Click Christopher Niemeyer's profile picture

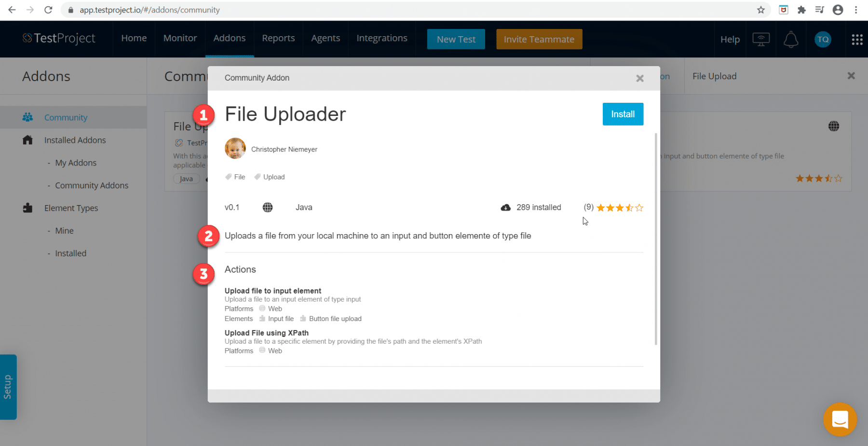pyautogui.click(x=235, y=149)
